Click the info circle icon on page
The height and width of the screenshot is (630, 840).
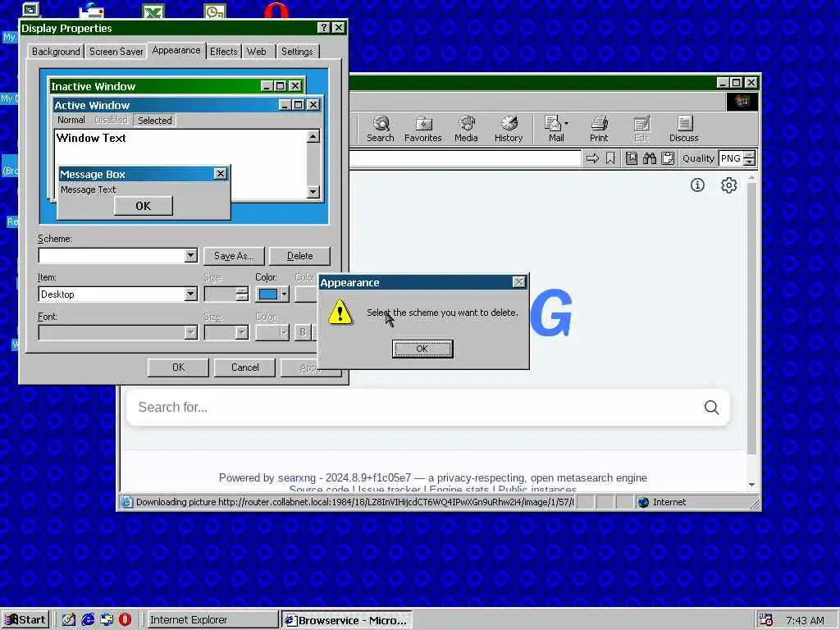tap(697, 185)
